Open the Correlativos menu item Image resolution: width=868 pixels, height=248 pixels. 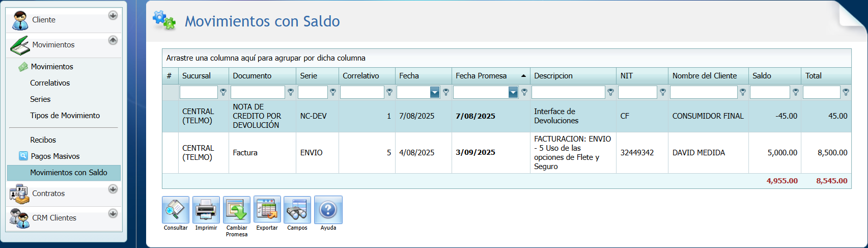coord(50,83)
